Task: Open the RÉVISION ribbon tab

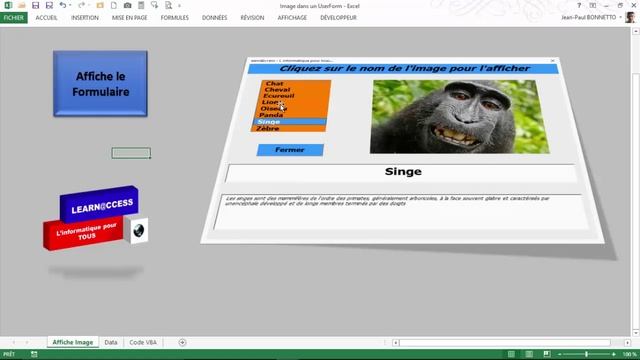Action: (252, 18)
